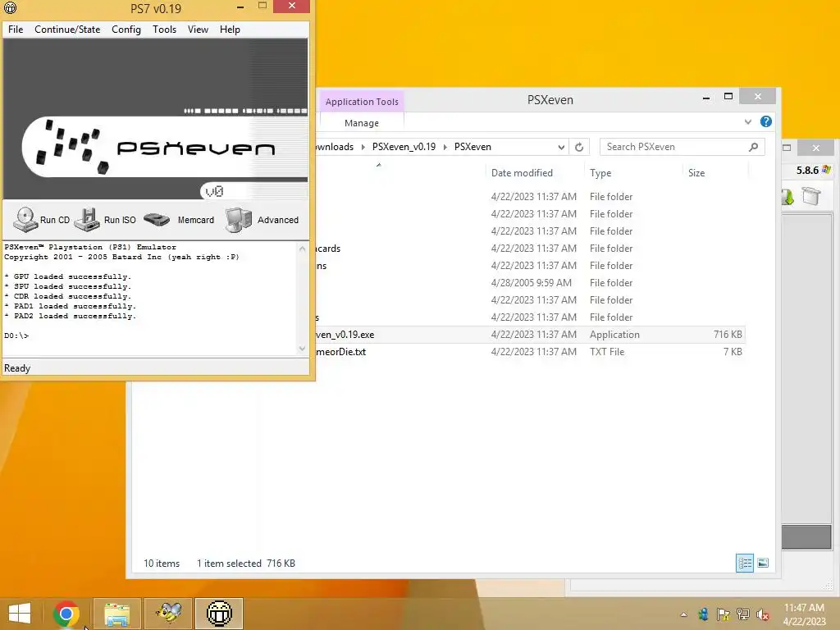Open Google Chrome from the taskbar
The height and width of the screenshot is (630, 840).
click(66, 614)
